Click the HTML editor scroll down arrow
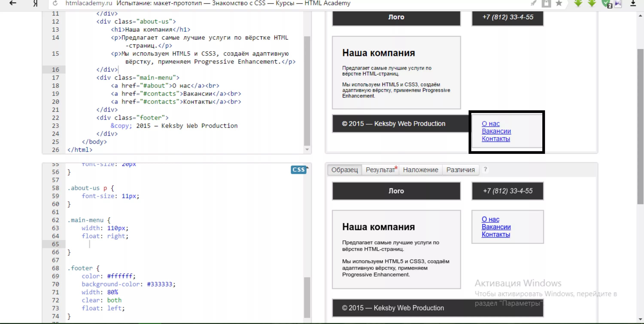 coord(307,149)
